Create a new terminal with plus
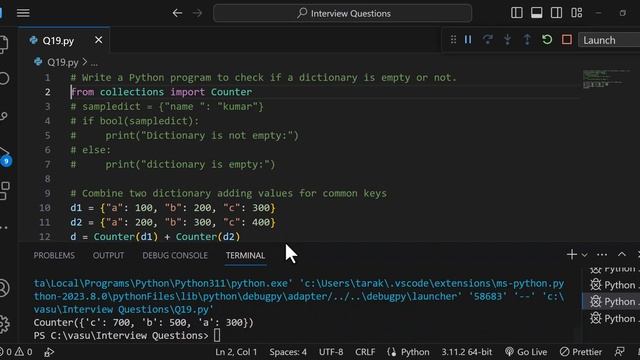640x360 pixels. [x=571, y=255]
